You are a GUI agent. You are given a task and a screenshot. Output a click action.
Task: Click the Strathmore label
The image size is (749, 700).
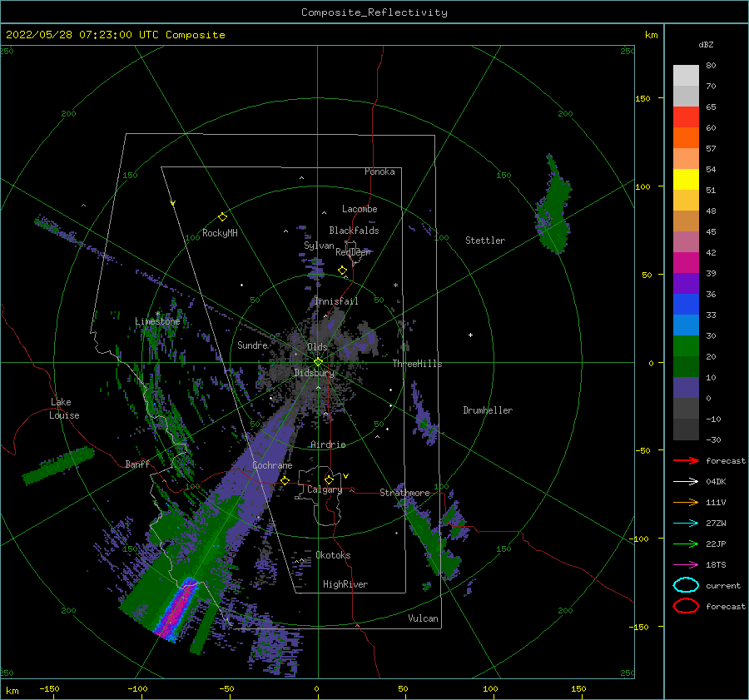(x=404, y=493)
